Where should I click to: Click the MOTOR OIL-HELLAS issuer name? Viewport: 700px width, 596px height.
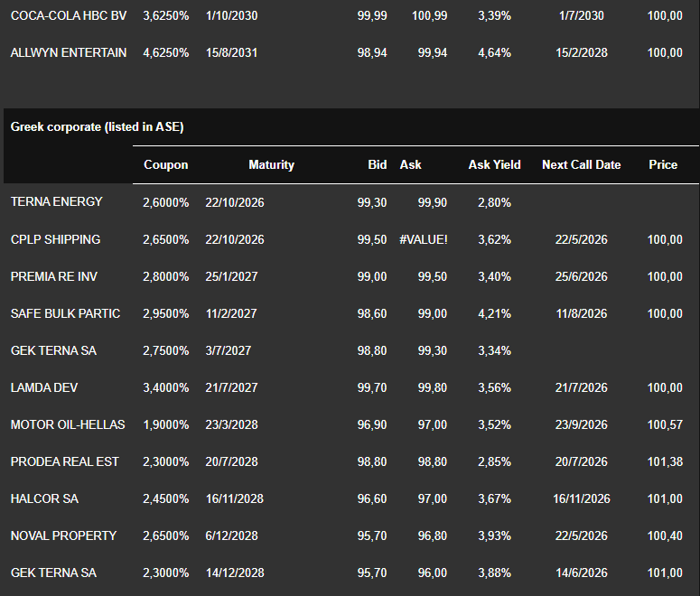tap(68, 424)
